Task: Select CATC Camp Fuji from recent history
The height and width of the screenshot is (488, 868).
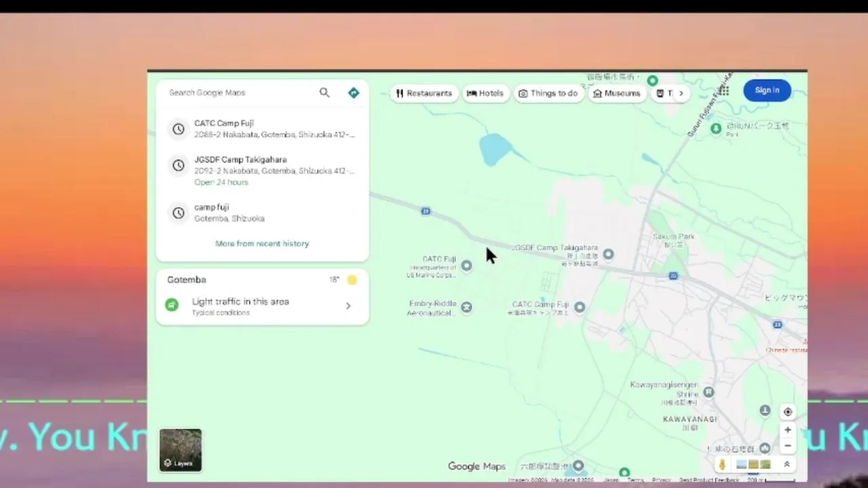Action: click(262, 129)
